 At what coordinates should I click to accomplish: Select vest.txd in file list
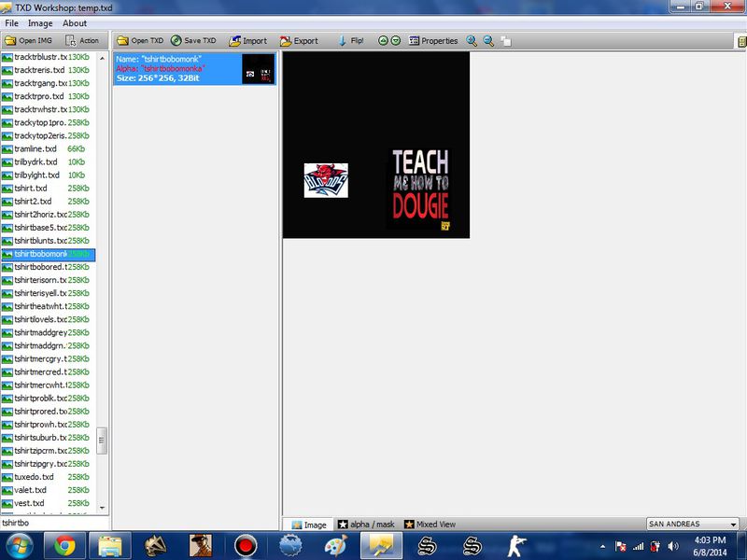point(49,503)
